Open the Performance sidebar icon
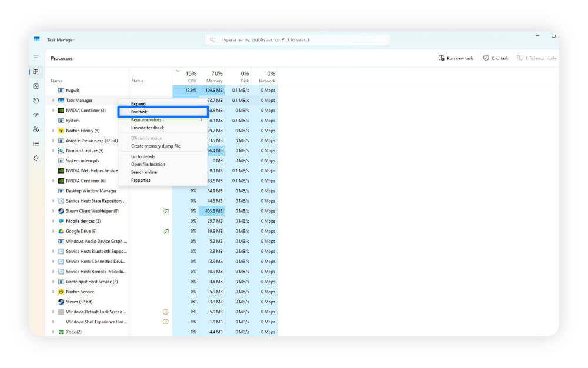588x368 pixels. click(36, 86)
